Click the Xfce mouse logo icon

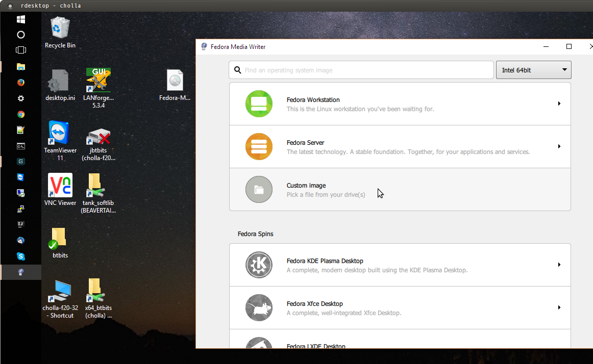coord(259,308)
